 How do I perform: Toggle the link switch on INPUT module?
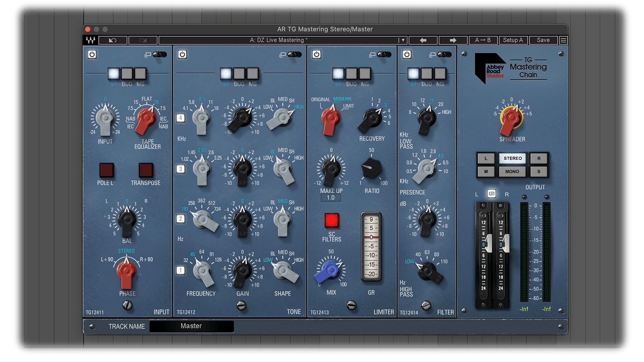coord(160,55)
